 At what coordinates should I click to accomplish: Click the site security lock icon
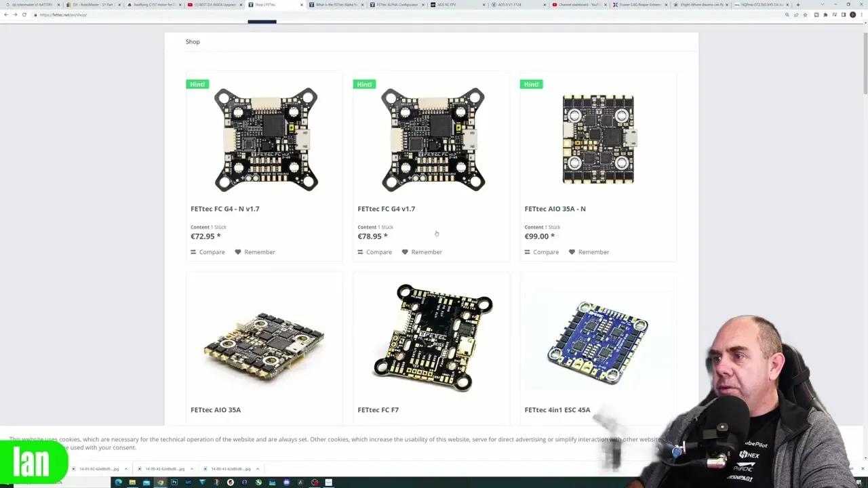point(36,15)
